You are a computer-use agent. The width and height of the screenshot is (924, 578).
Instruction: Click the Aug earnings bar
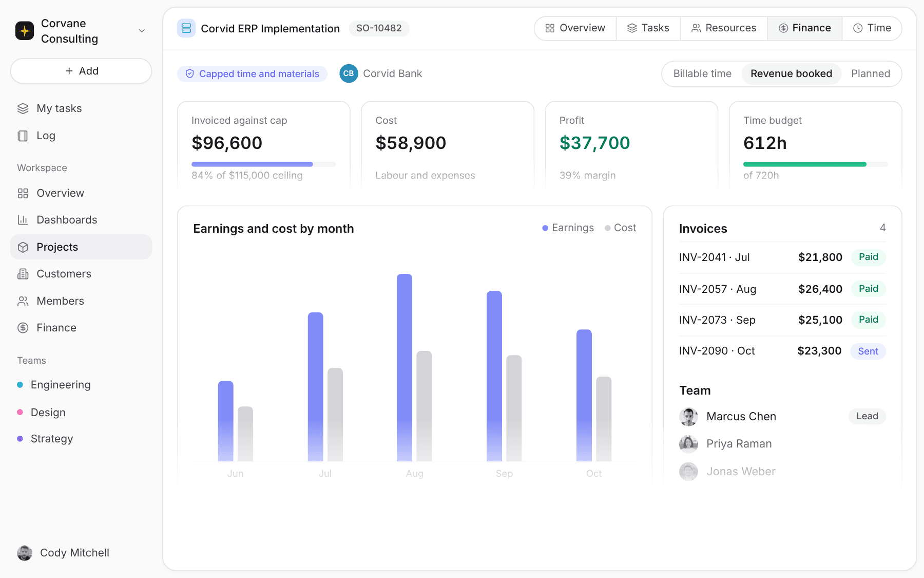405,367
